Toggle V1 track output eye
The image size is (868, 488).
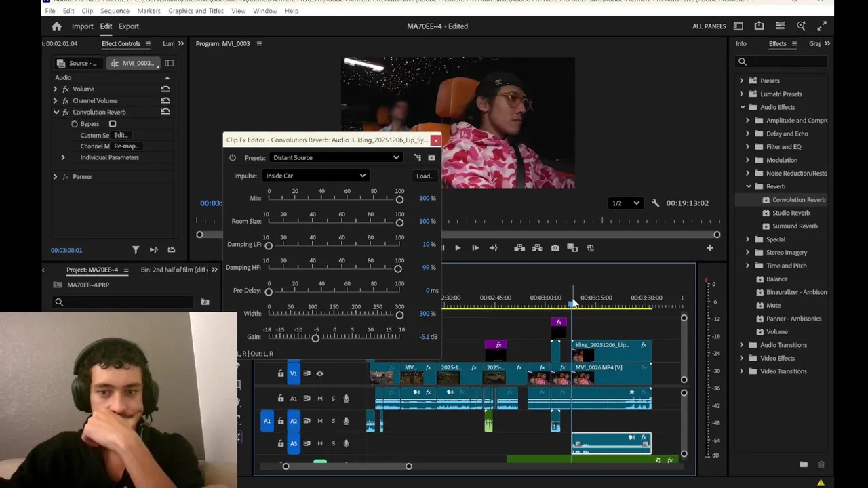[320, 373]
